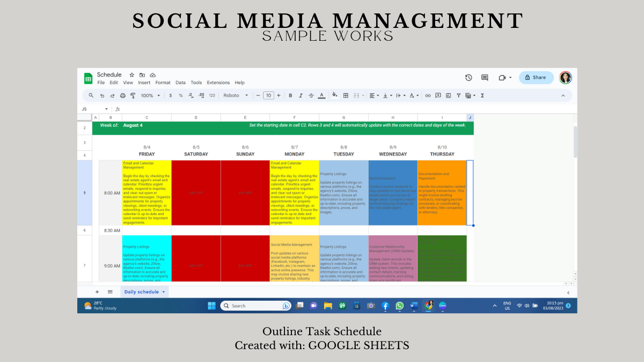The image size is (644, 362).
Task: Open the Tools menu
Action: pos(196,83)
